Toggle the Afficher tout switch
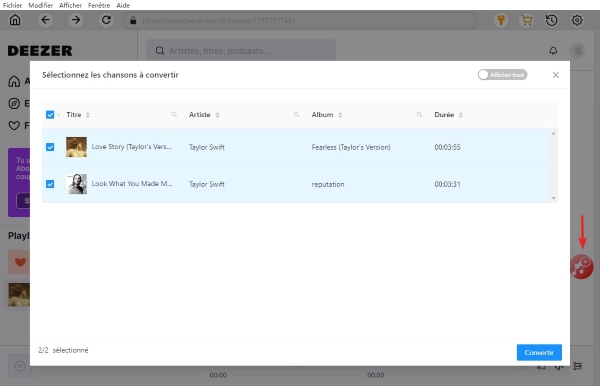This screenshot has height=386, width=600. (502, 75)
